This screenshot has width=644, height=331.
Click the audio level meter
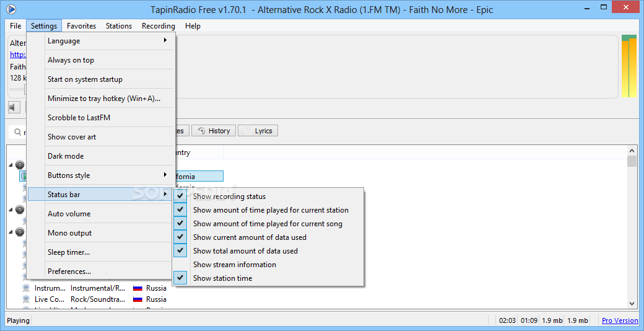tap(629, 66)
